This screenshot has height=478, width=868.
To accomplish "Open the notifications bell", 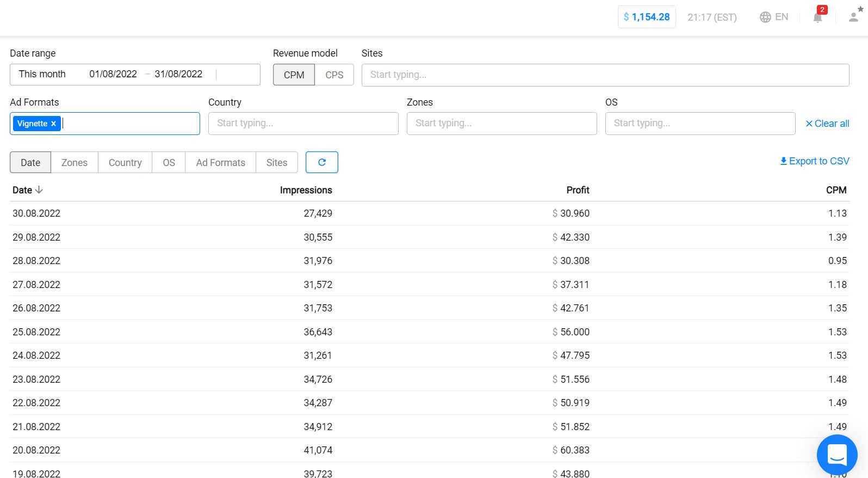I will point(817,17).
